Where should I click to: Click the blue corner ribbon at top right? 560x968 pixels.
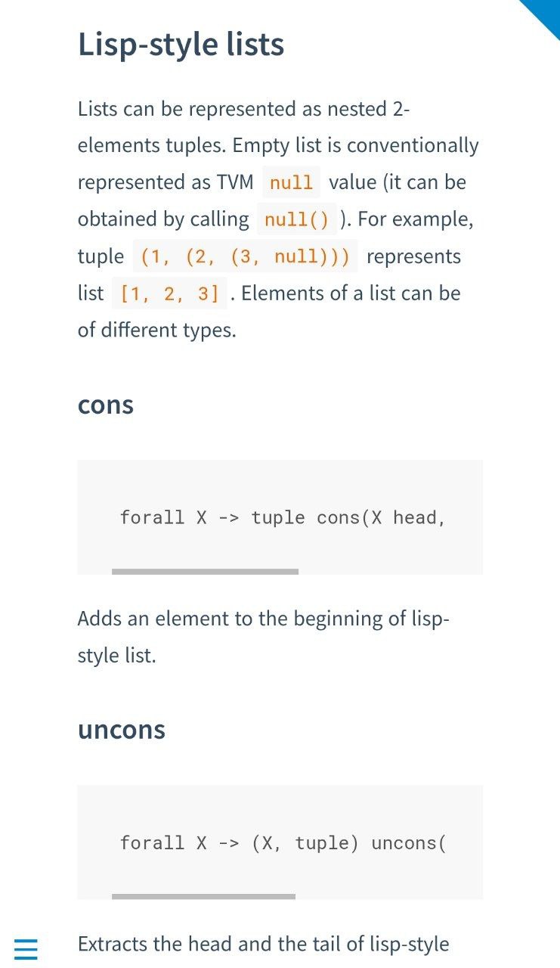[543, 15]
